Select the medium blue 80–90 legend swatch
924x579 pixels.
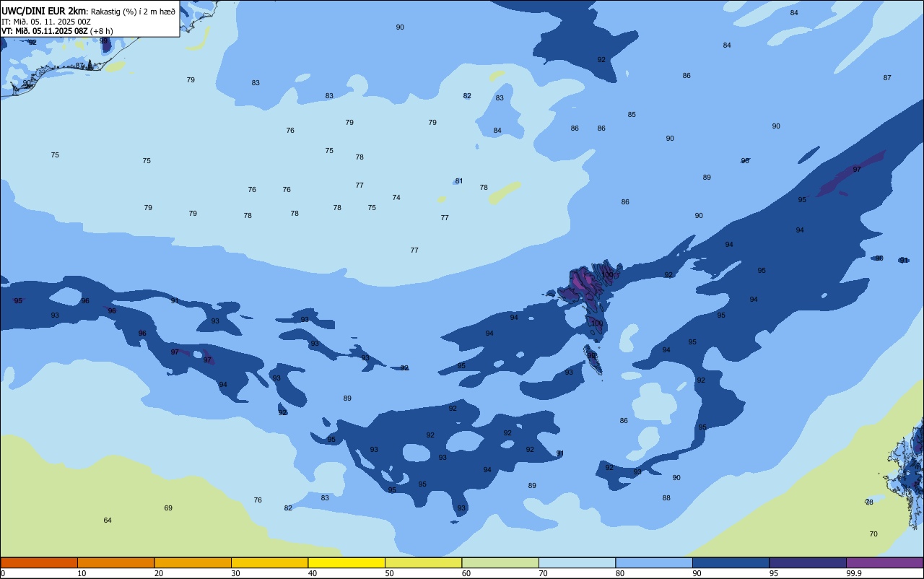(x=654, y=562)
